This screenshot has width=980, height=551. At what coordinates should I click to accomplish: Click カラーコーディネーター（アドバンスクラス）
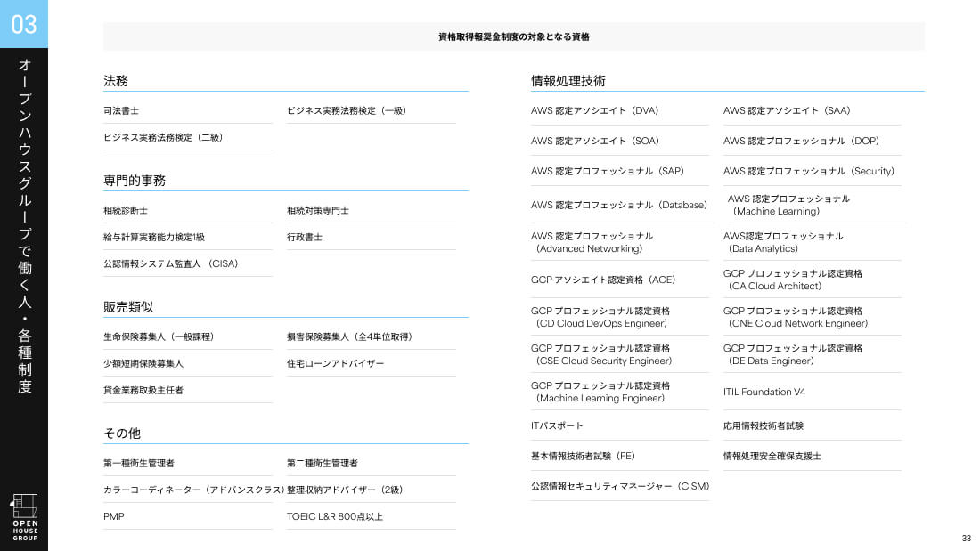(193, 490)
